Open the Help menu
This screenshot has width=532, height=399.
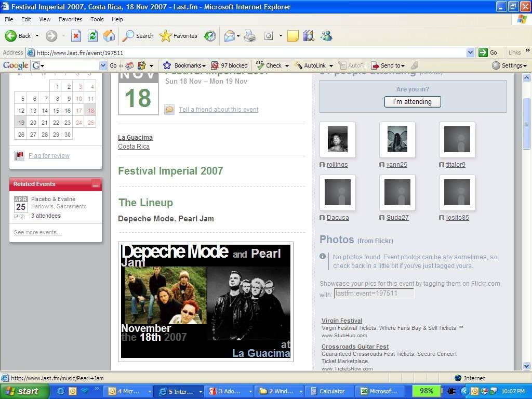point(117,19)
